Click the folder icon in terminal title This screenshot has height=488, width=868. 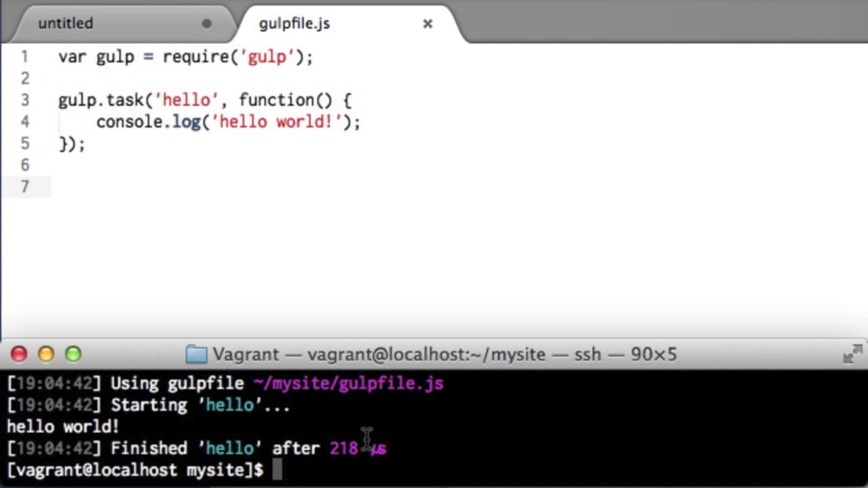pos(196,354)
